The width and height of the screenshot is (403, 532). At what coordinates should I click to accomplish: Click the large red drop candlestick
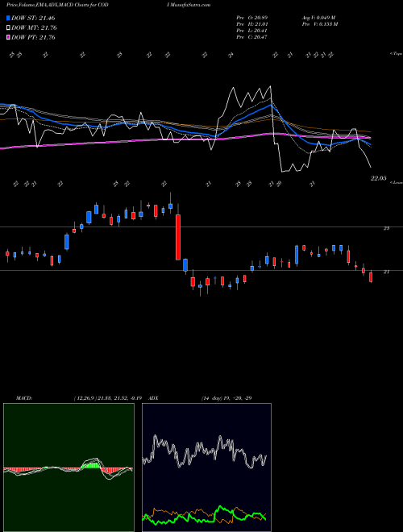point(178,237)
